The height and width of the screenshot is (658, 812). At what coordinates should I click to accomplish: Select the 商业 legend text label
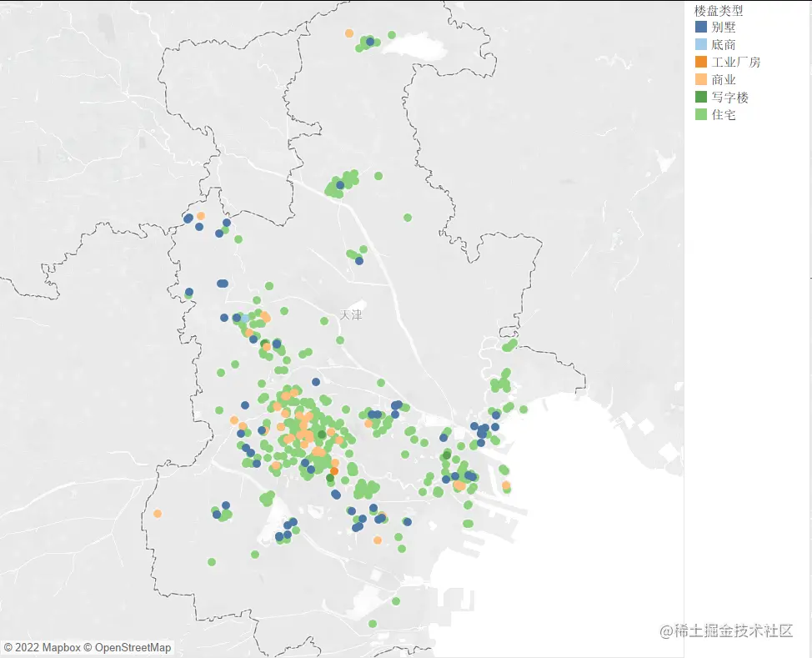724,80
